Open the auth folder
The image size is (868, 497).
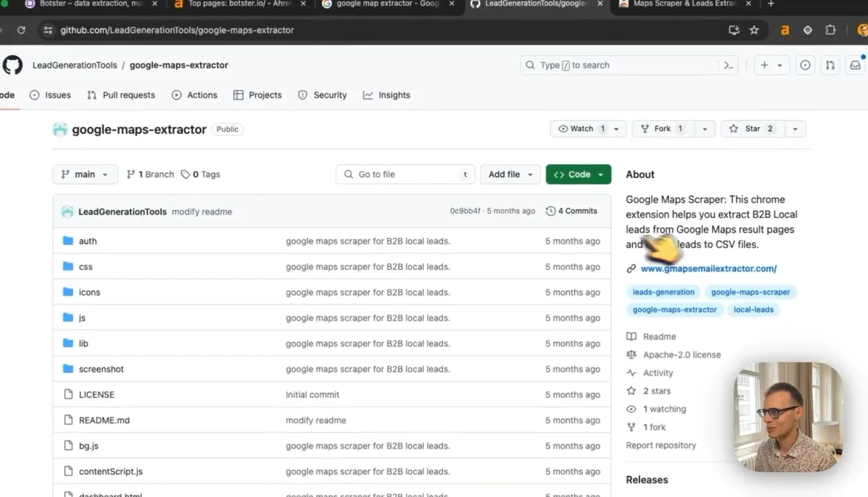point(88,242)
